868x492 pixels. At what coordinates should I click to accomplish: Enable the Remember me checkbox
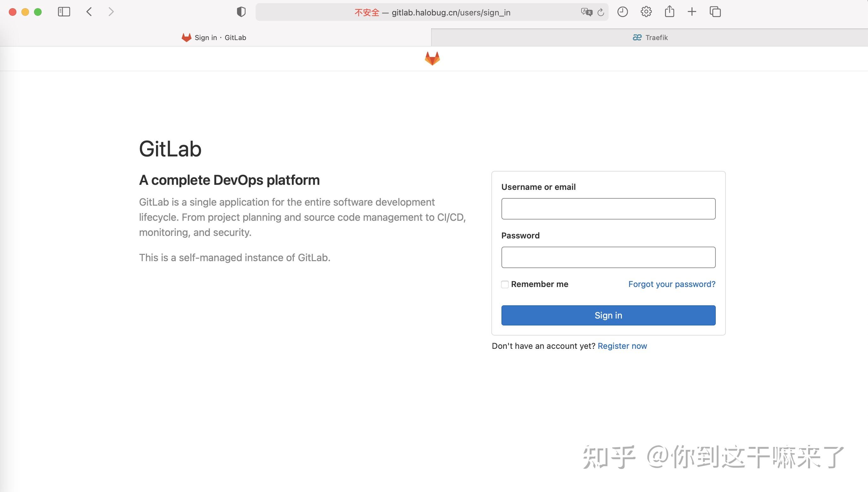pyautogui.click(x=505, y=284)
